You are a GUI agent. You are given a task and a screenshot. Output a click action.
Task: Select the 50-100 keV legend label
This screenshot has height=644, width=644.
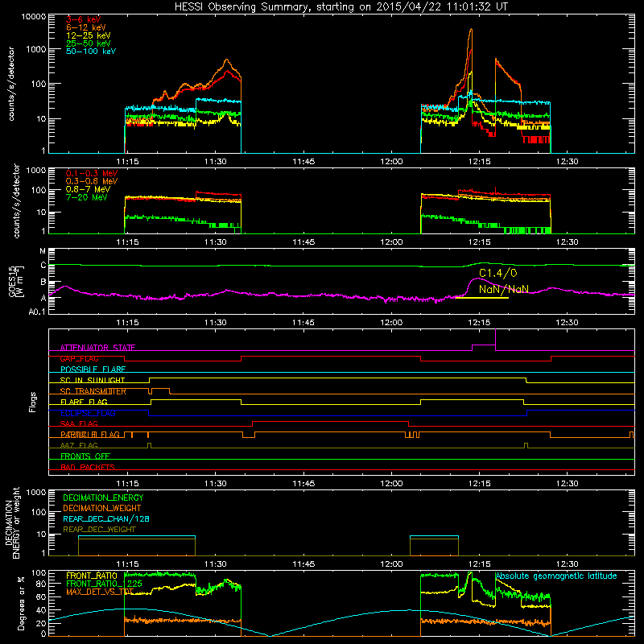pos(91,52)
